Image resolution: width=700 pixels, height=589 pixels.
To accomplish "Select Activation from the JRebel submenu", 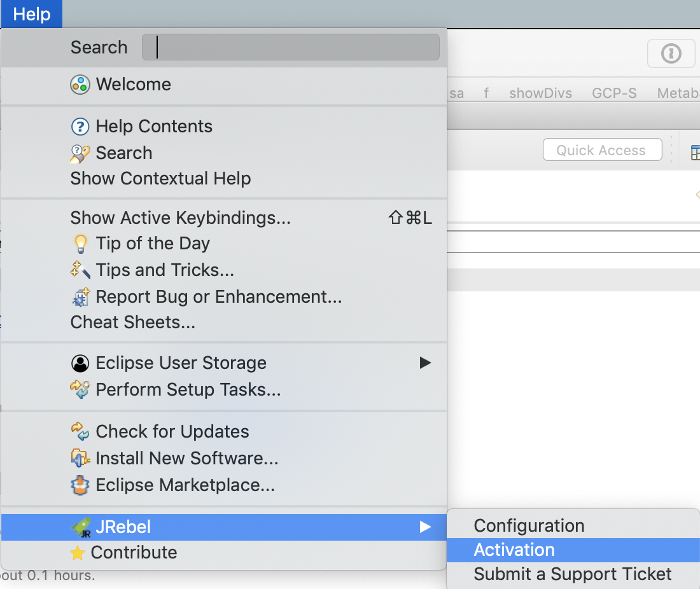I will pos(514,550).
